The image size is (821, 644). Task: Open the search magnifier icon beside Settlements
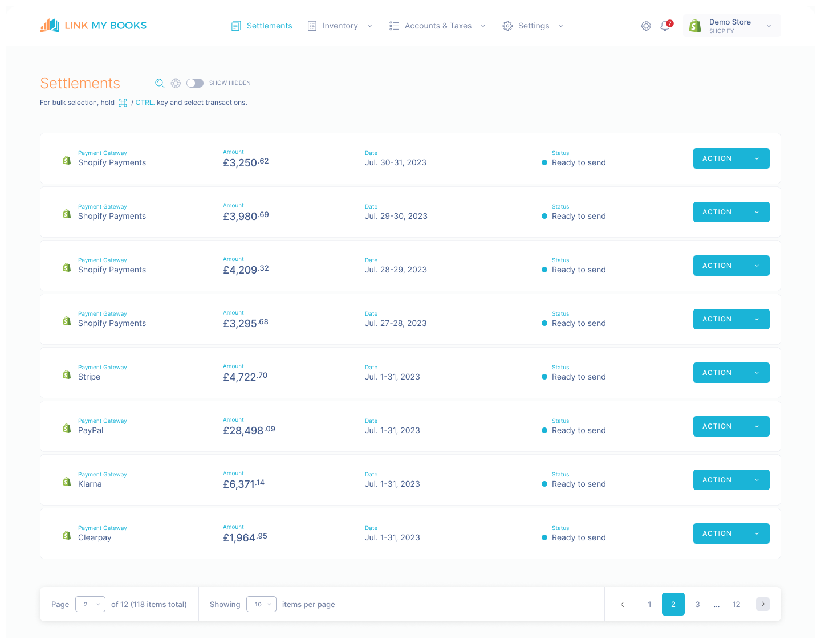pyautogui.click(x=160, y=83)
